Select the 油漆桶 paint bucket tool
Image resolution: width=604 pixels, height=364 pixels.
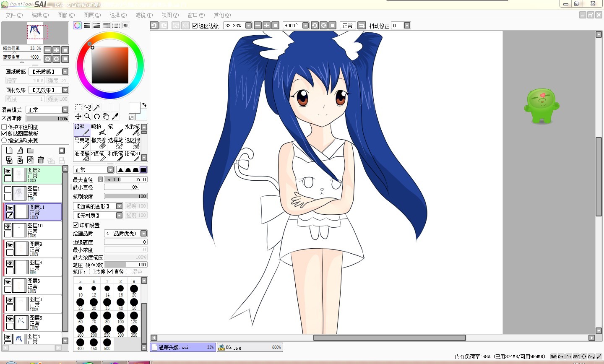pyautogui.click(x=82, y=156)
